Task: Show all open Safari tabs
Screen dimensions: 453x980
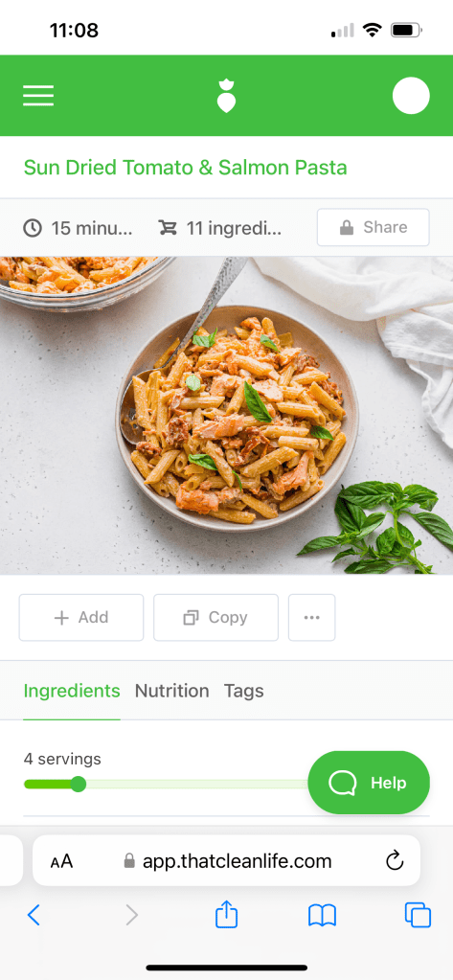Action: pos(418,916)
